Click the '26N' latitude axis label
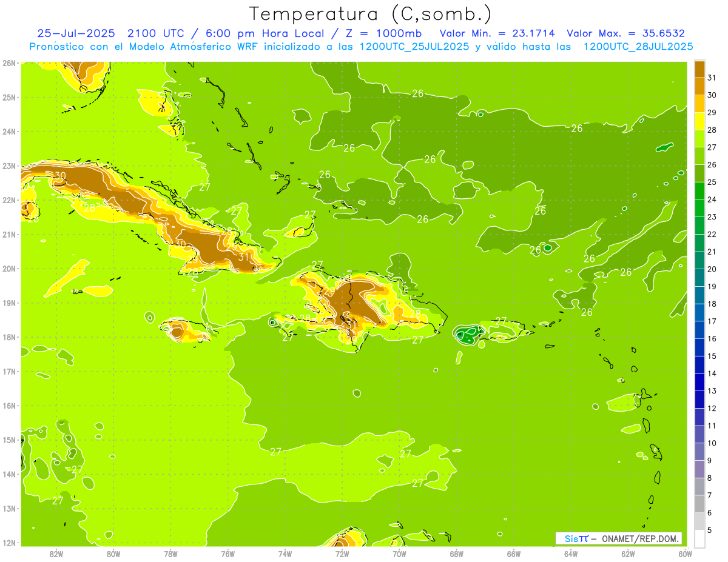This screenshot has height=562, width=728. click(x=8, y=62)
